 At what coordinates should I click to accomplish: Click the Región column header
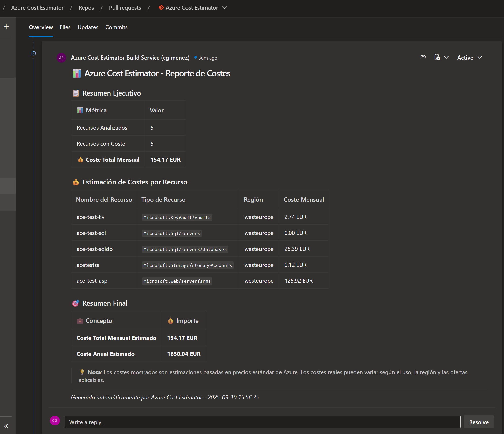point(253,200)
